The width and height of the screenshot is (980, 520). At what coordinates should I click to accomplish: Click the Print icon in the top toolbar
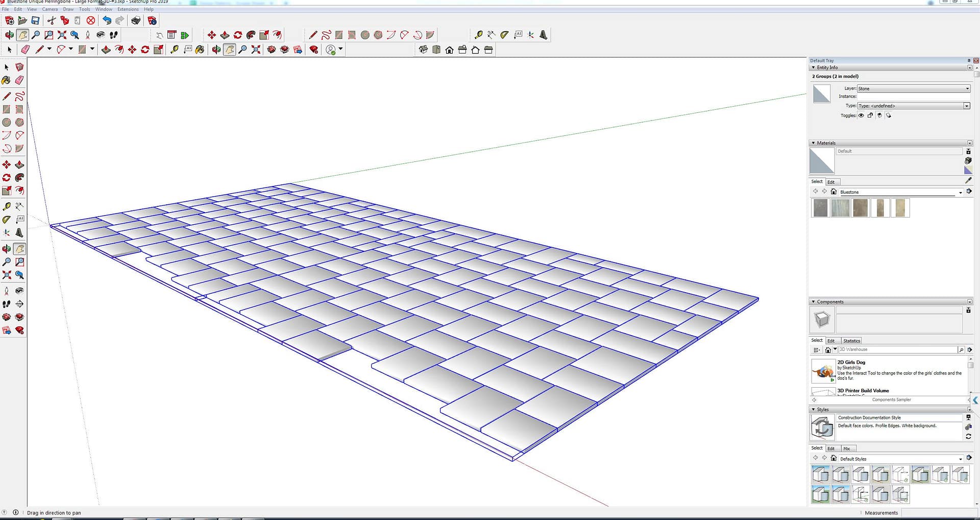point(136,20)
